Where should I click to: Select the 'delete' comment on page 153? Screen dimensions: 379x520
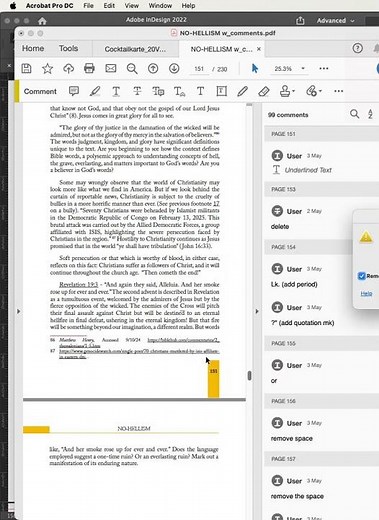point(323,219)
